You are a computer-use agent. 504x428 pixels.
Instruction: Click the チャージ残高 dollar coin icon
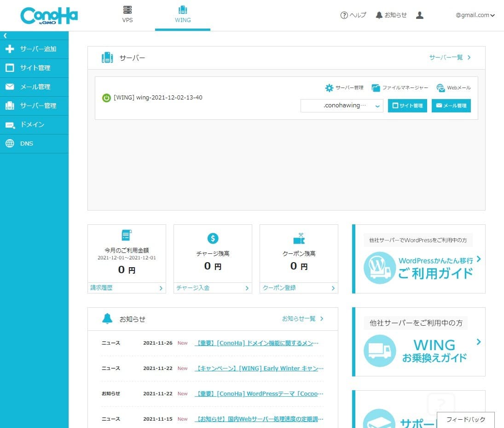coord(213,239)
